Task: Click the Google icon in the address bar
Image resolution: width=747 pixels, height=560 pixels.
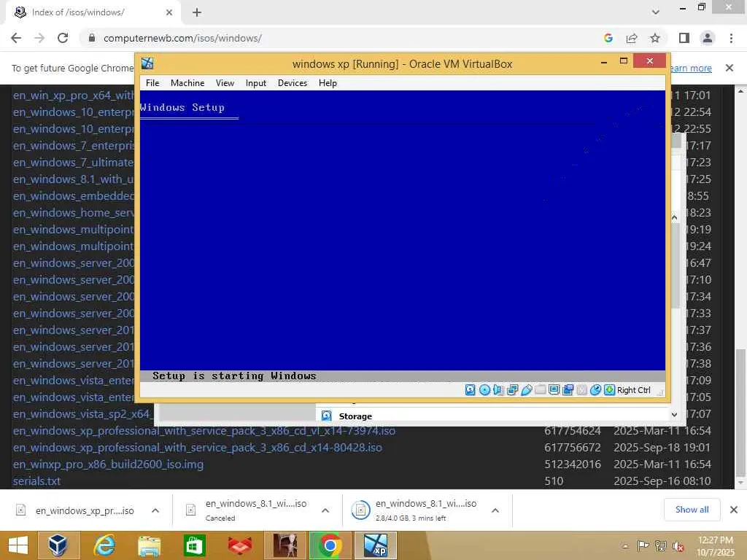Action: pos(608,38)
